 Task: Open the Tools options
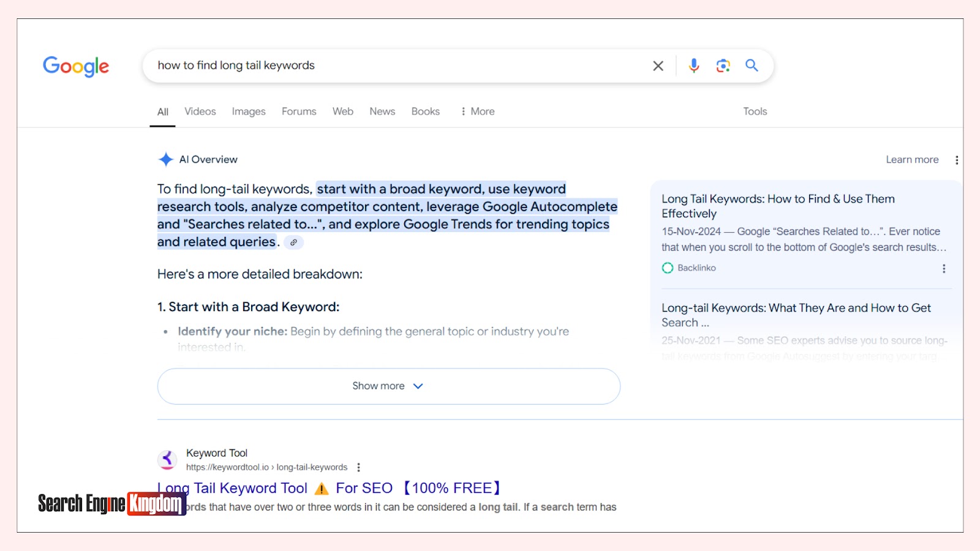click(x=755, y=111)
